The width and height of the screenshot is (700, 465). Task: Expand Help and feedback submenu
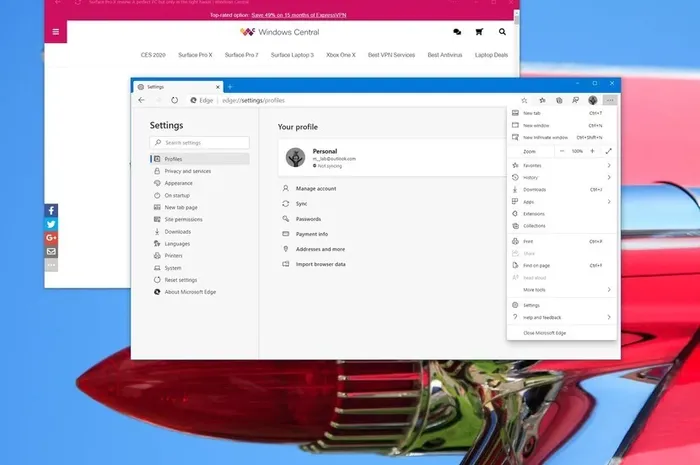562,317
